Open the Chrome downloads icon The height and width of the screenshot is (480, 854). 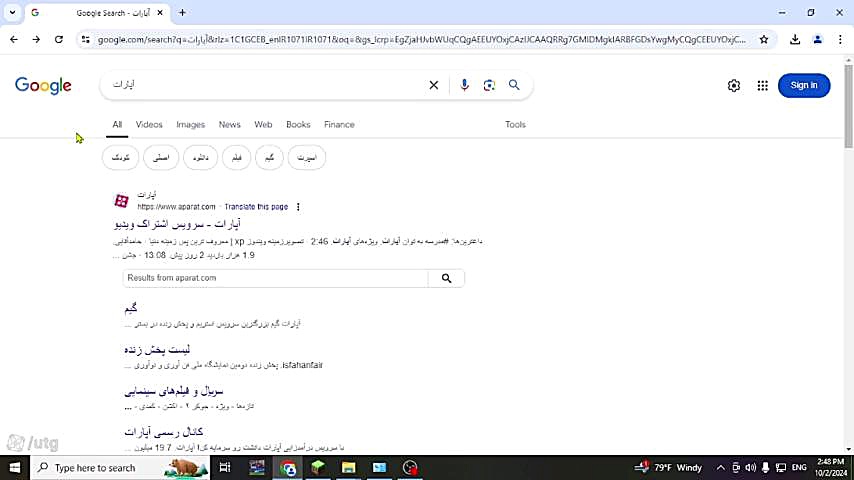[795, 40]
